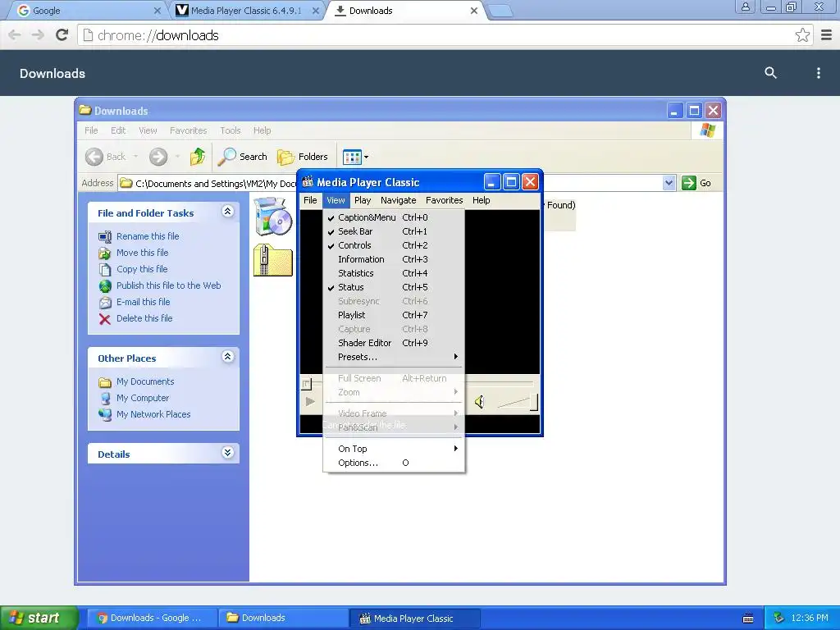Viewport: 840px width, 630px height.
Task: Click the Explorer Back arrow icon
Action: tap(94, 157)
